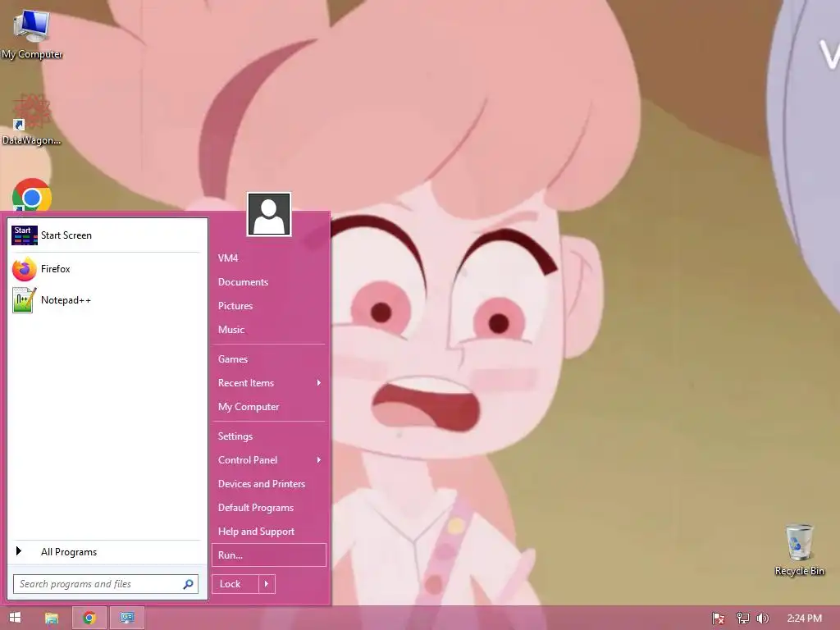Open Settings from the start menu
840x630 pixels.
(x=269, y=436)
